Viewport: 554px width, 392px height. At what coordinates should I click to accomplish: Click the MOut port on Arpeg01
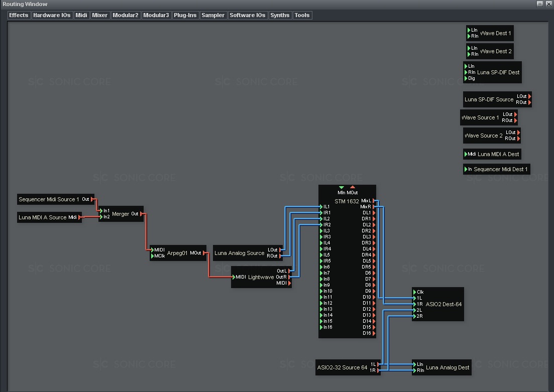coord(204,253)
